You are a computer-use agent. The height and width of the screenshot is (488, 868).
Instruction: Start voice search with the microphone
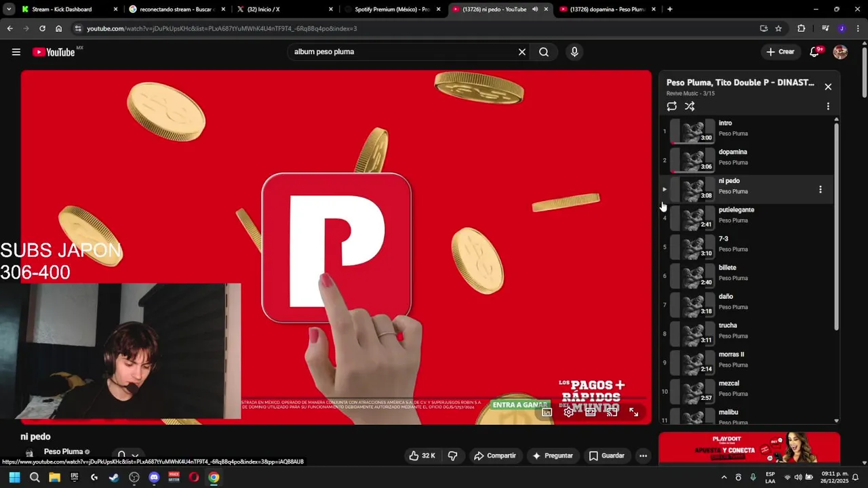pyautogui.click(x=574, y=52)
